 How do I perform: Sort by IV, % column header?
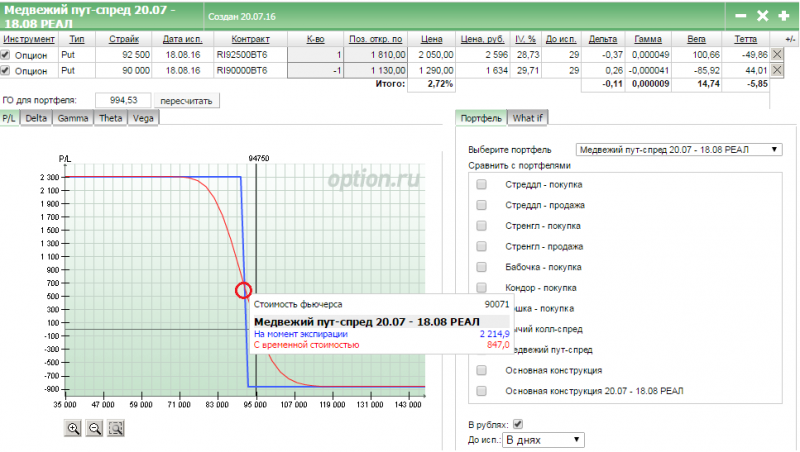pos(526,39)
